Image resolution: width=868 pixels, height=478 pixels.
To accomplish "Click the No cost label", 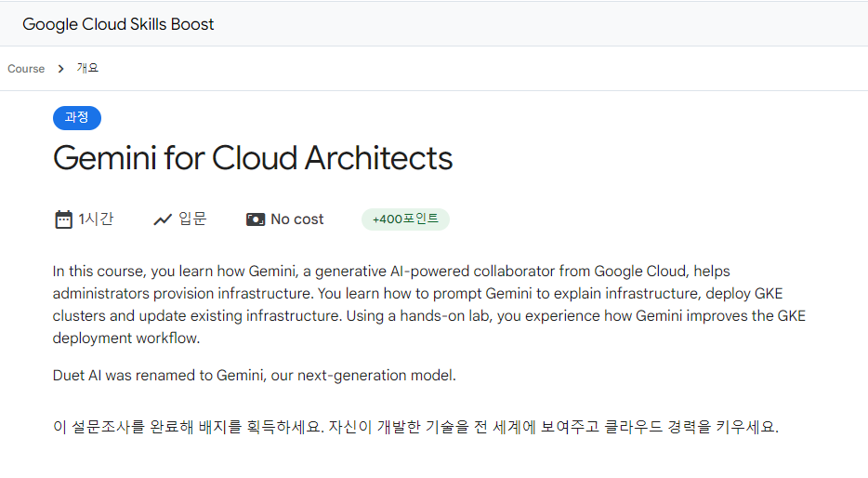I will 297,219.
